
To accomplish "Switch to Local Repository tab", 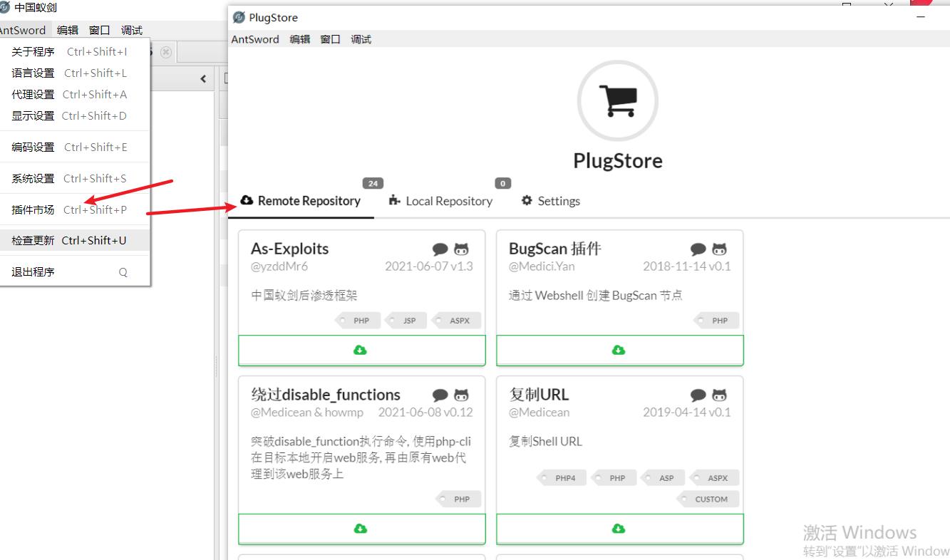I will pos(440,201).
